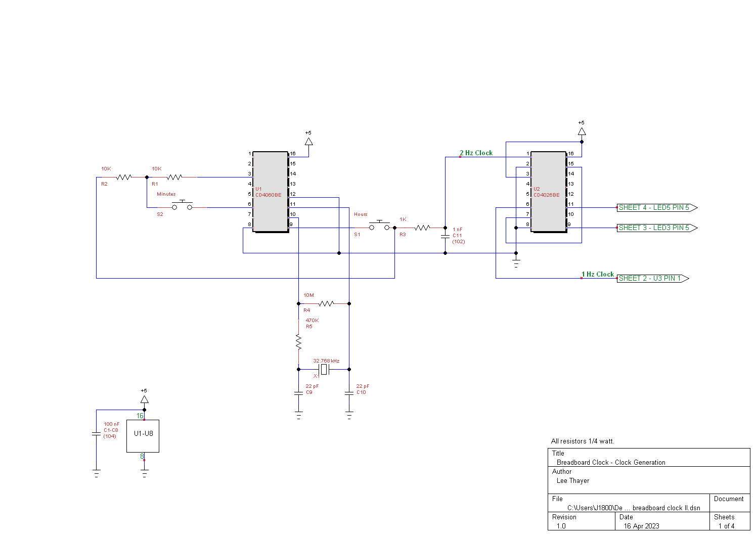Click the ground symbol below U2
The image size is (756, 536).
click(x=516, y=263)
